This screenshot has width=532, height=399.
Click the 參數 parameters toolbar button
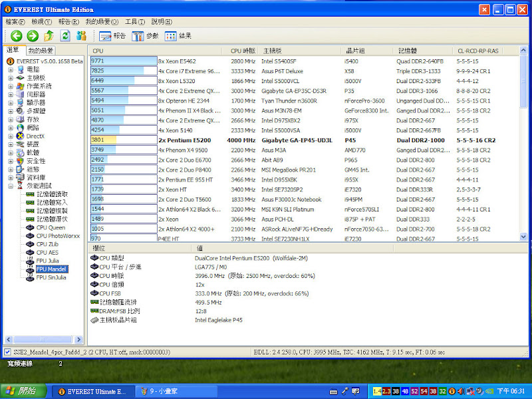[x=146, y=36]
